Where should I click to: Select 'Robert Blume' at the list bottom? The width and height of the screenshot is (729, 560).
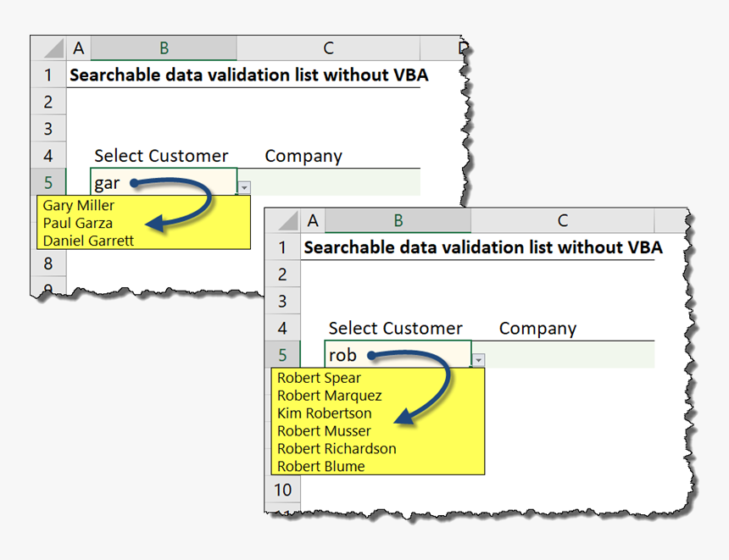(x=319, y=467)
